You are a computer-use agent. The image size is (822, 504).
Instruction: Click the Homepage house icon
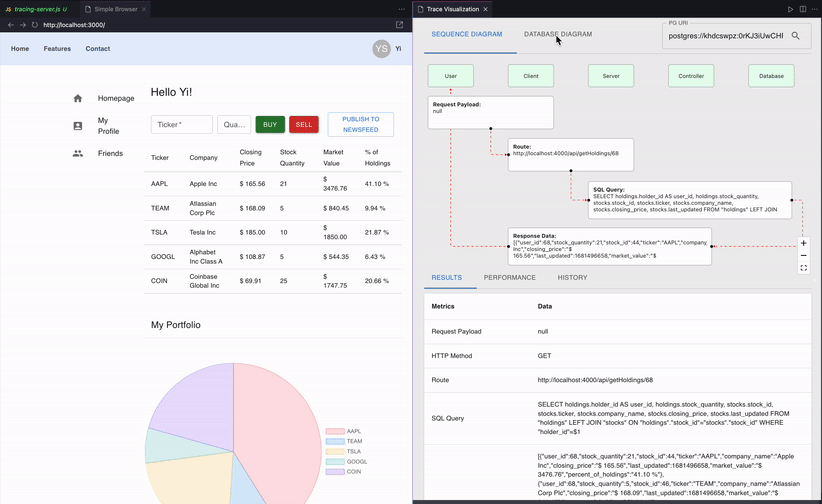[x=78, y=98]
